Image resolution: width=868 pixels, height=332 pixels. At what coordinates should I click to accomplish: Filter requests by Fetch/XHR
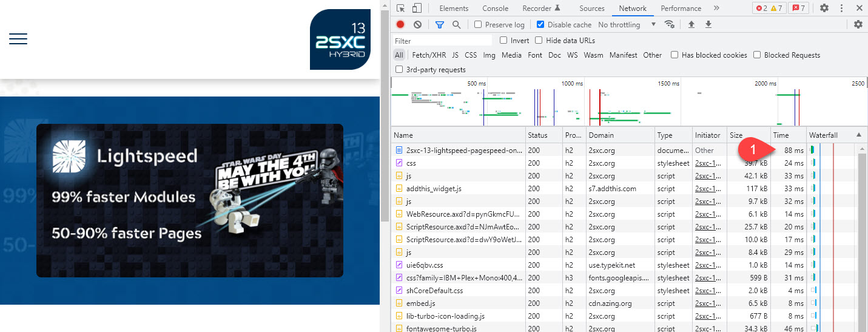[x=429, y=55]
